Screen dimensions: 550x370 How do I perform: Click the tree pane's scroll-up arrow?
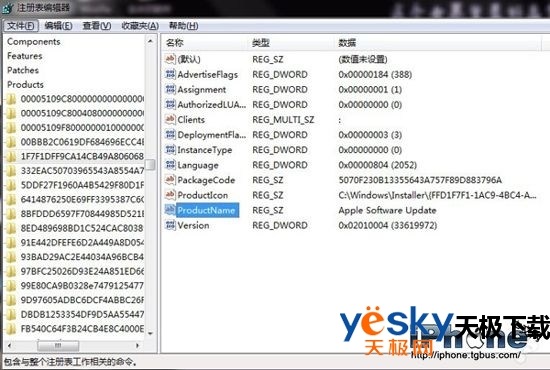[x=150, y=41]
